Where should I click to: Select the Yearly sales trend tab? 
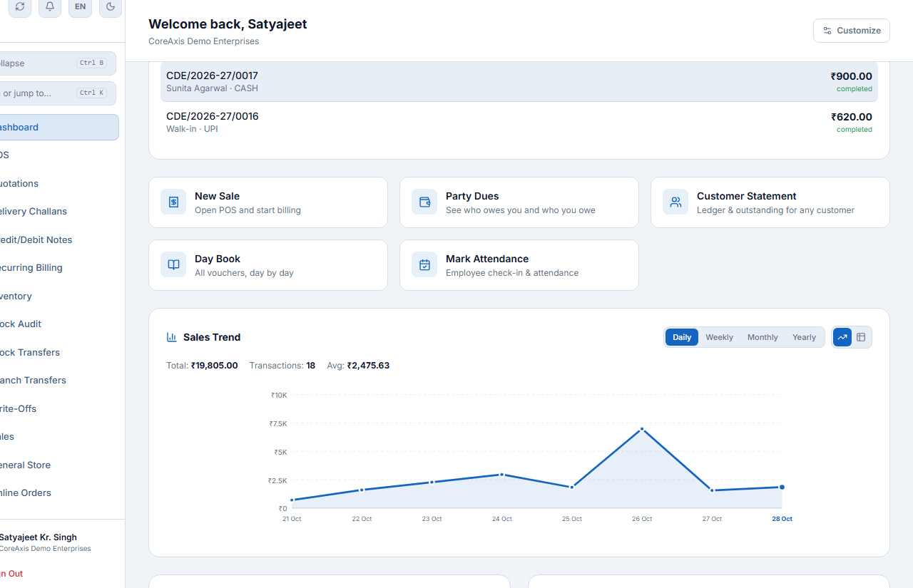pyautogui.click(x=804, y=337)
